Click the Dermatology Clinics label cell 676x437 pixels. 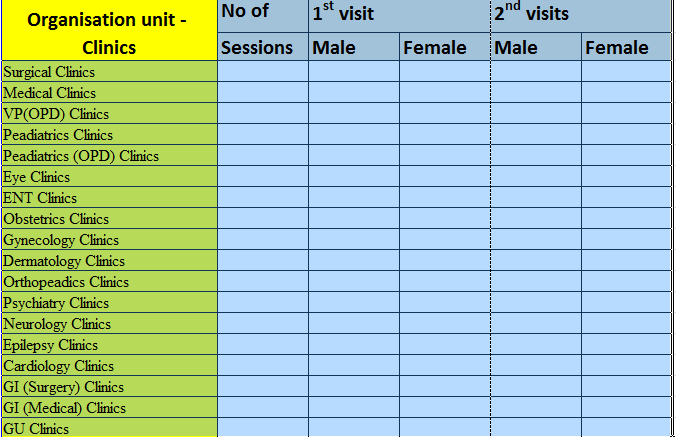64,261
